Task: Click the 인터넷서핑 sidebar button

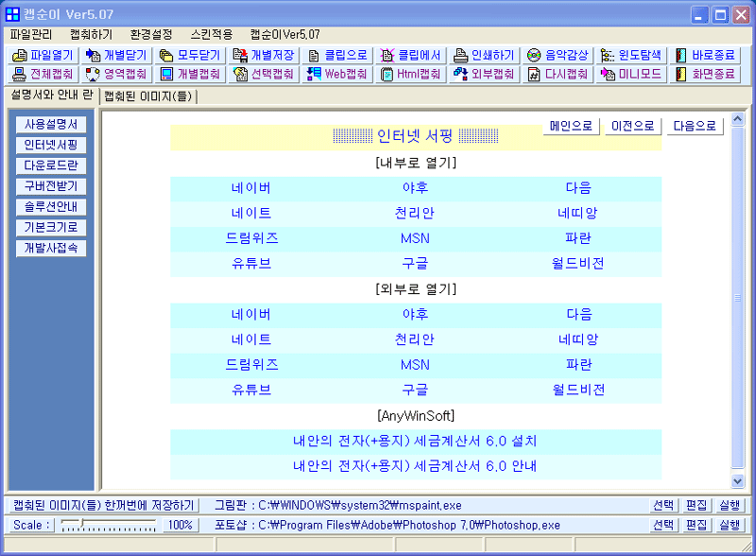Action: pos(51,145)
